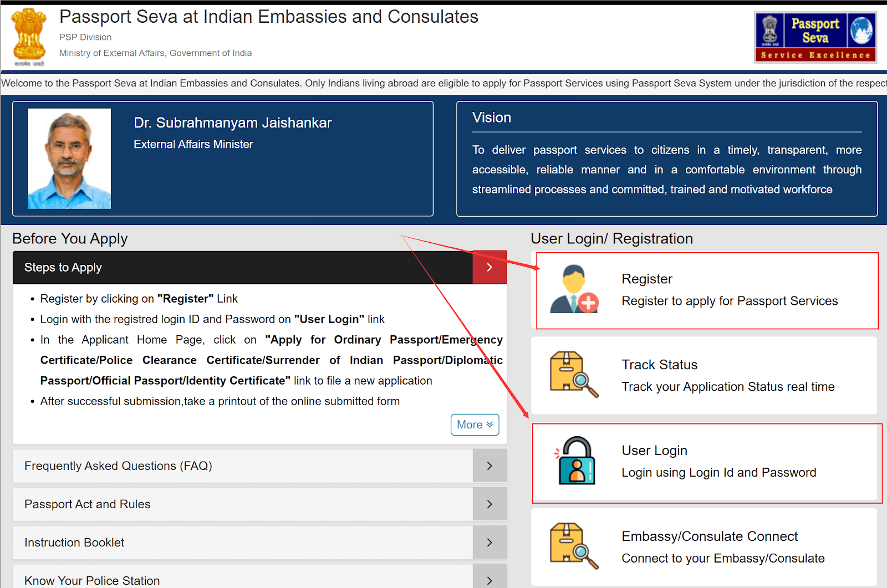Open the User Login link

pos(654,451)
